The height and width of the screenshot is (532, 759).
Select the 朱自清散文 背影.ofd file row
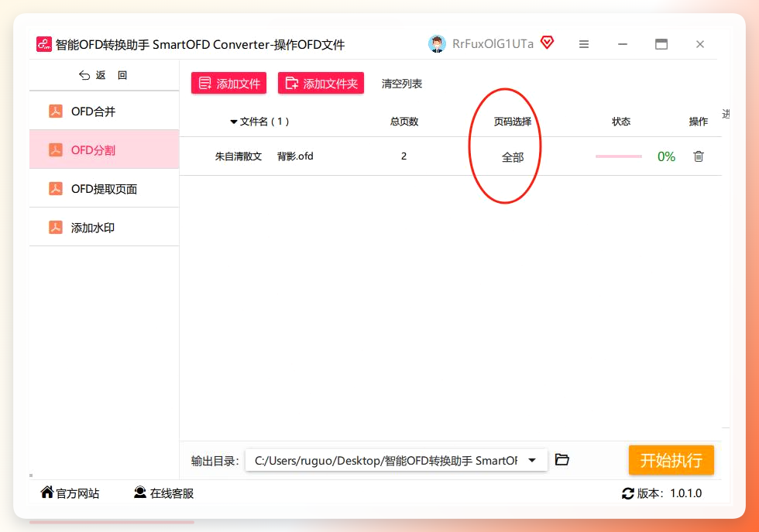[x=450, y=156]
